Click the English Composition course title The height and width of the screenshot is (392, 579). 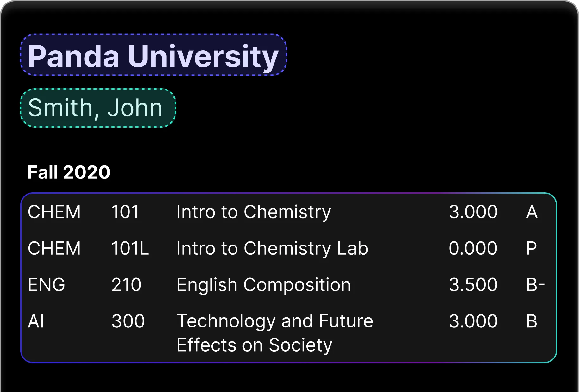click(x=264, y=284)
